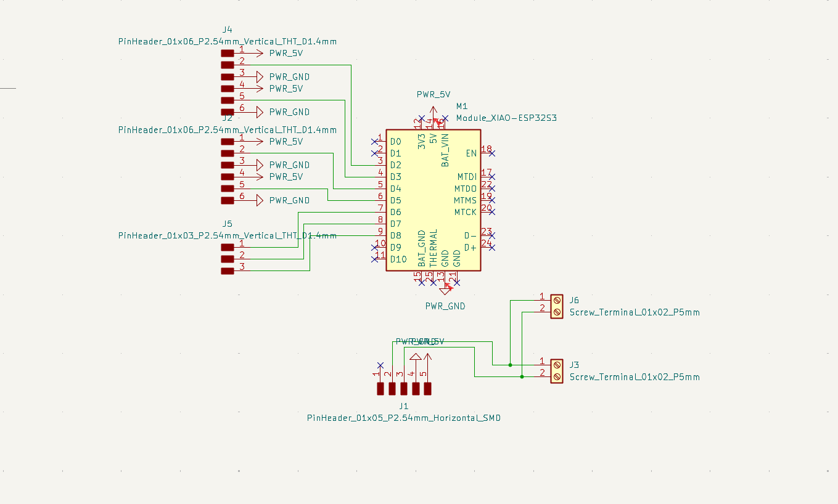Click the J6 screw terminal pin 2 symbol

tap(557, 312)
